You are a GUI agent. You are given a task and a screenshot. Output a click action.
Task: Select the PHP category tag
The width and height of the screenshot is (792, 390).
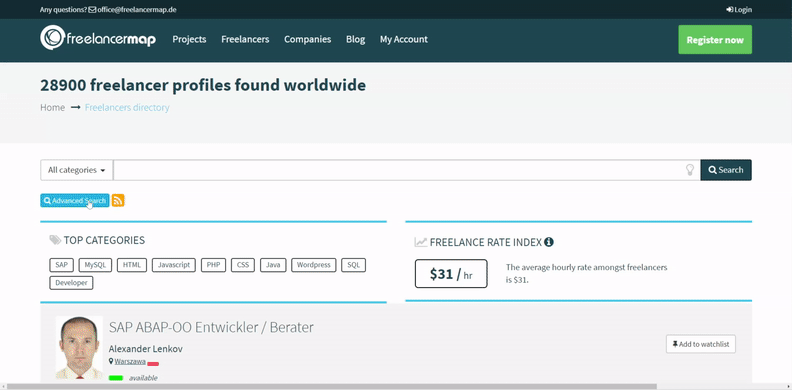(x=213, y=265)
